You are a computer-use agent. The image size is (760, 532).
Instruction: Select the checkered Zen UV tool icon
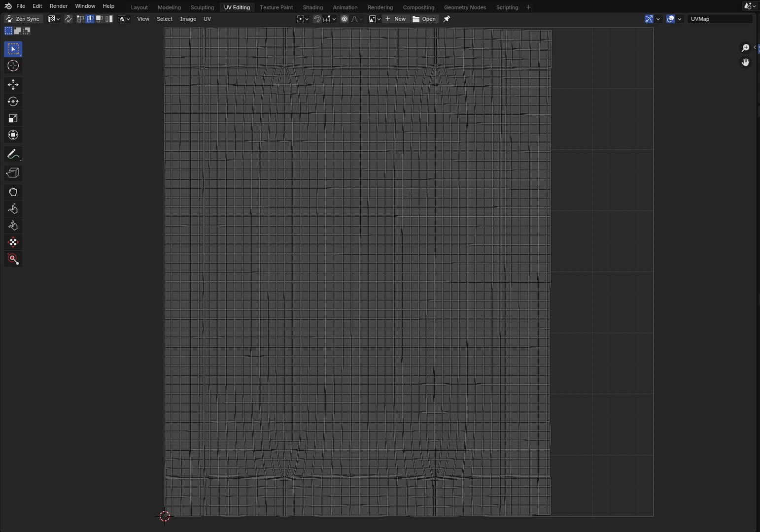[x=13, y=242]
